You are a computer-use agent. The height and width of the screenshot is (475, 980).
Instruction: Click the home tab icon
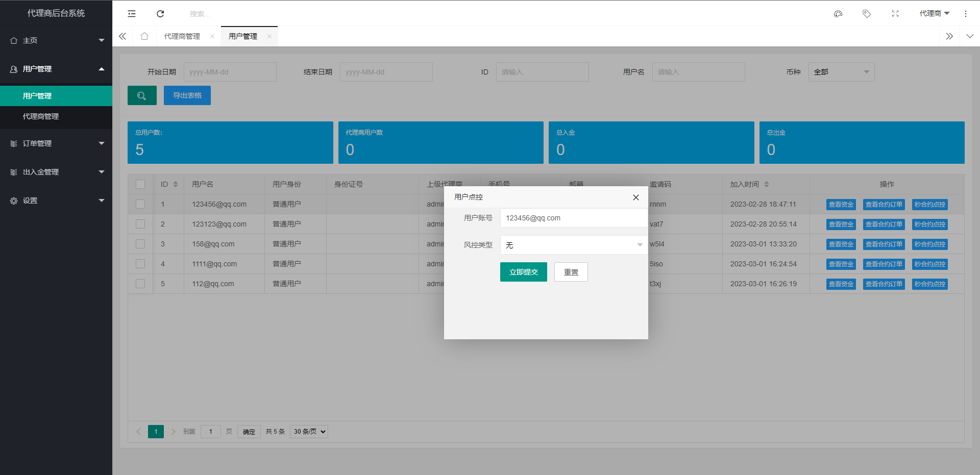tap(144, 36)
